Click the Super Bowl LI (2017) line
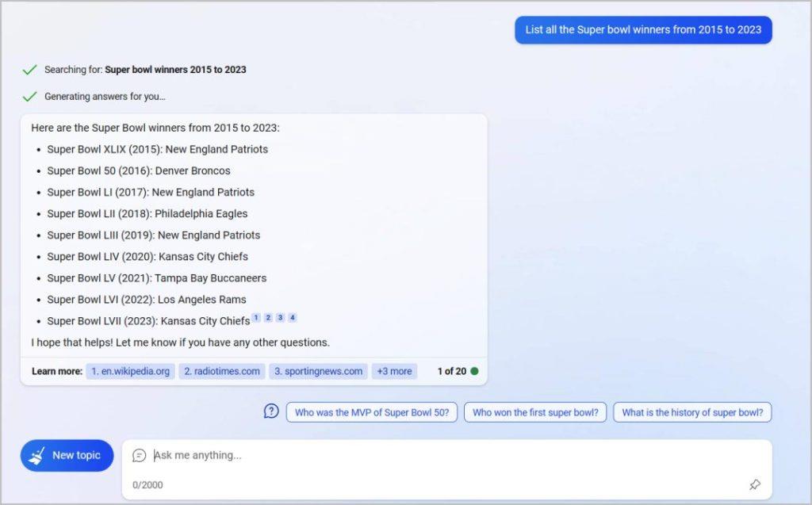The height and width of the screenshot is (505, 812). (x=151, y=192)
